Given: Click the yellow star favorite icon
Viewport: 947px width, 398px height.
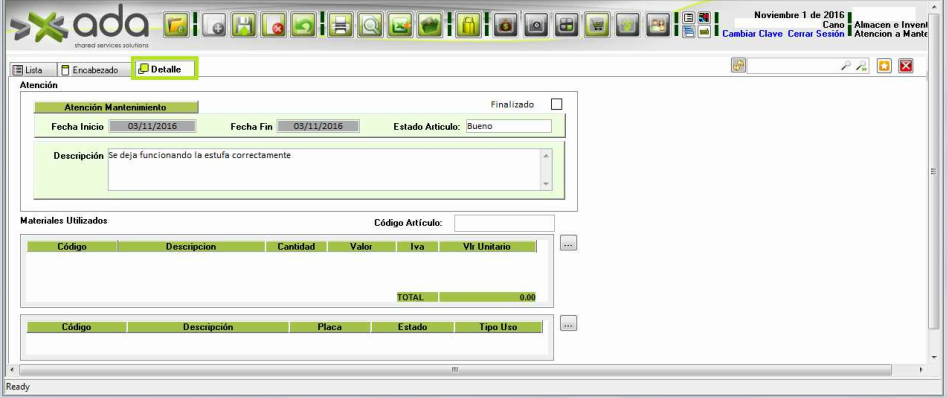Looking at the screenshot, I should pos(885,66).
